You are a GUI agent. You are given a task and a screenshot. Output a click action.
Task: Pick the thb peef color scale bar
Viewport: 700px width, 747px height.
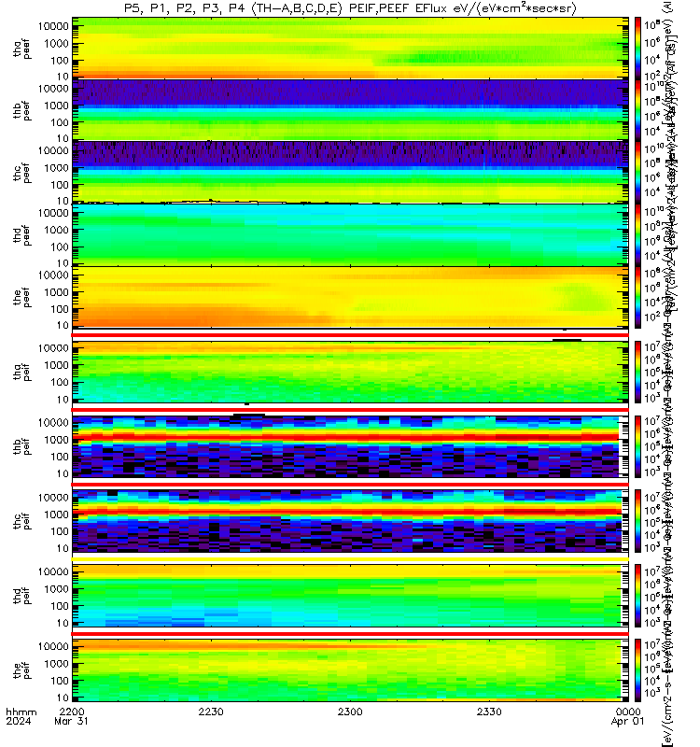(637, 110)
